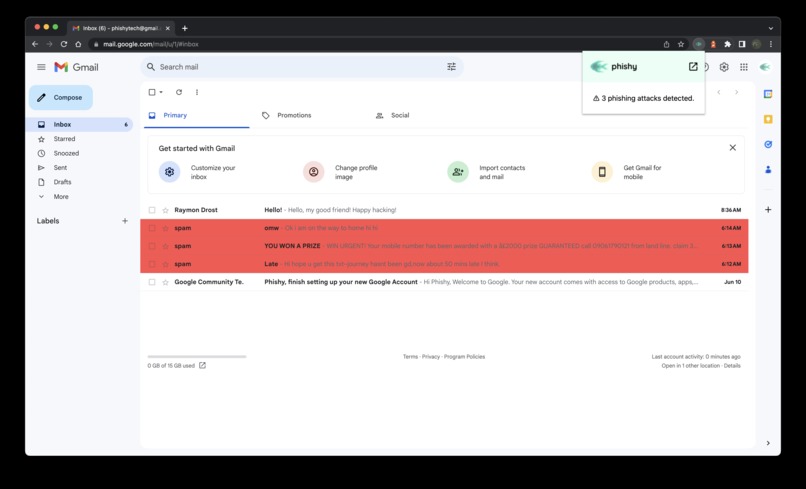Dismiss the Get started with Gmail panel
The height and width of the screenshot is (489, 806).
coord(732,148)
